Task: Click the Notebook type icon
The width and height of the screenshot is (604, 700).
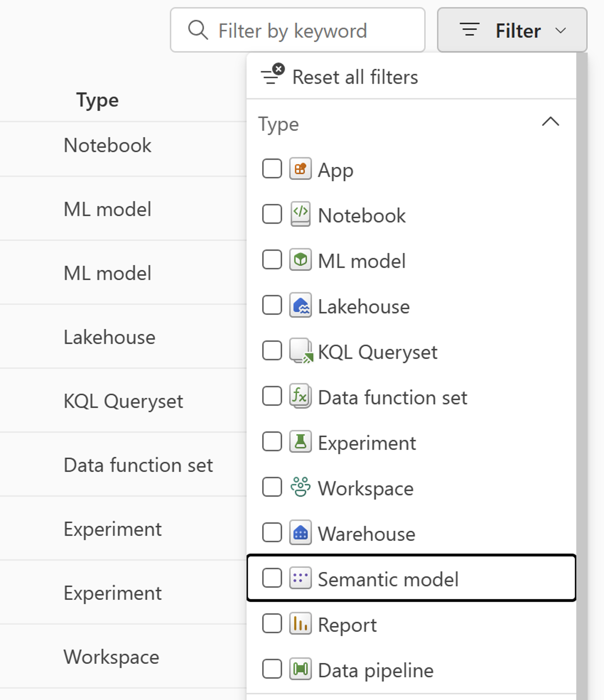Action: tap(301, 214)
